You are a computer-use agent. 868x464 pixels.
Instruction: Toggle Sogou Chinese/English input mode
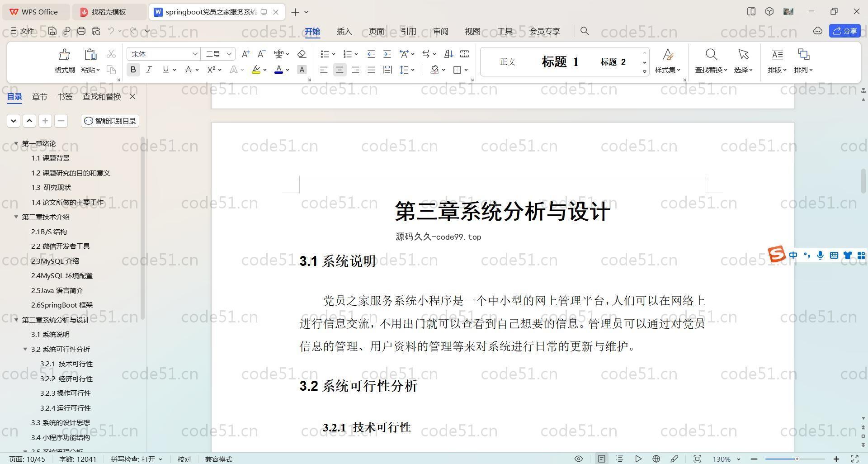(x=793, y=256)
